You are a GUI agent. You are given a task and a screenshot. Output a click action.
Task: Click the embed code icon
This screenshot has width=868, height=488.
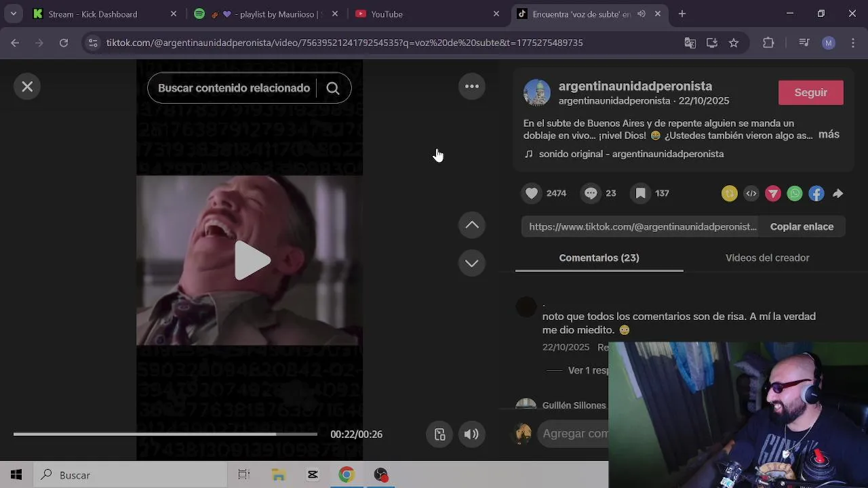coord(751,194)
